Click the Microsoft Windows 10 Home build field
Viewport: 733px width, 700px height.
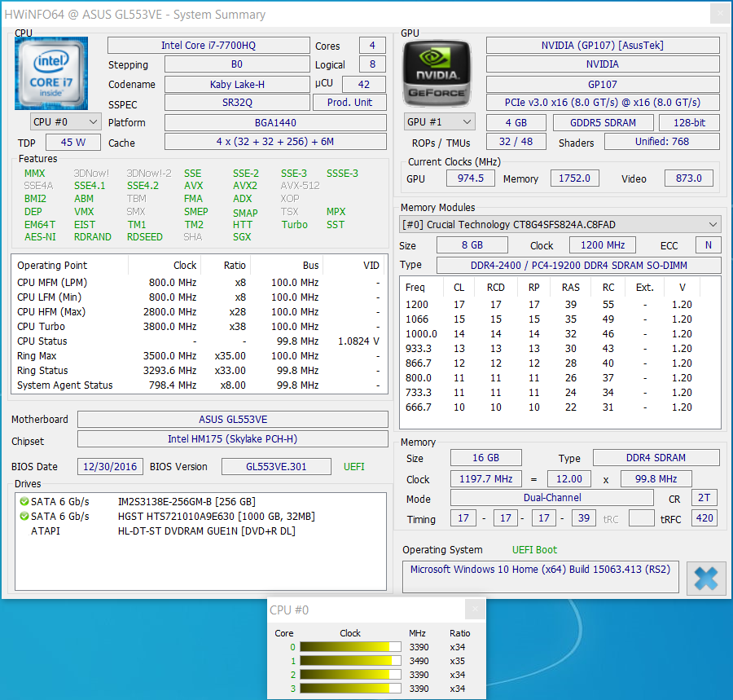click(x=541, y=577)
